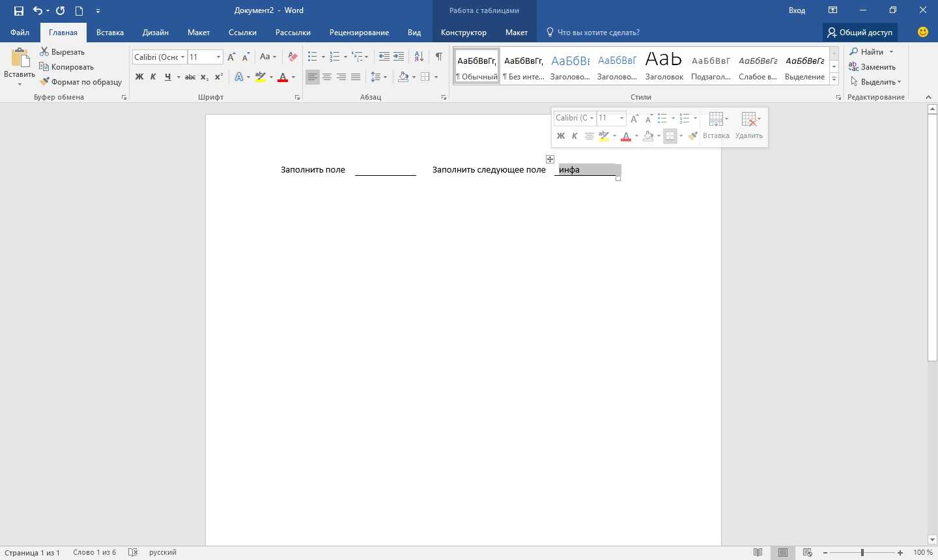Click the Delete table icon in mini toolbar
Viewport: 938px width, 560px height.
coord(749,126)
